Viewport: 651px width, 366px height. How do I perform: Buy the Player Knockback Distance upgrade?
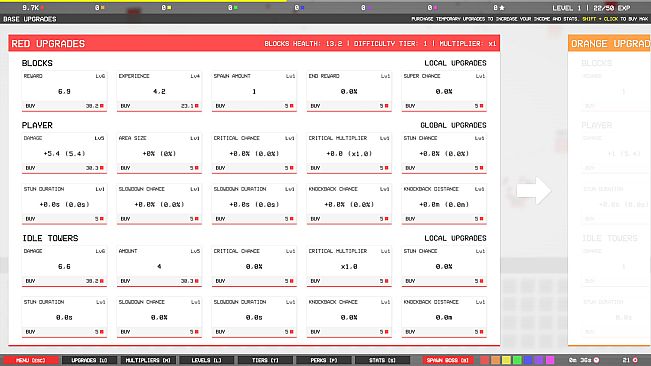[444, 219]
